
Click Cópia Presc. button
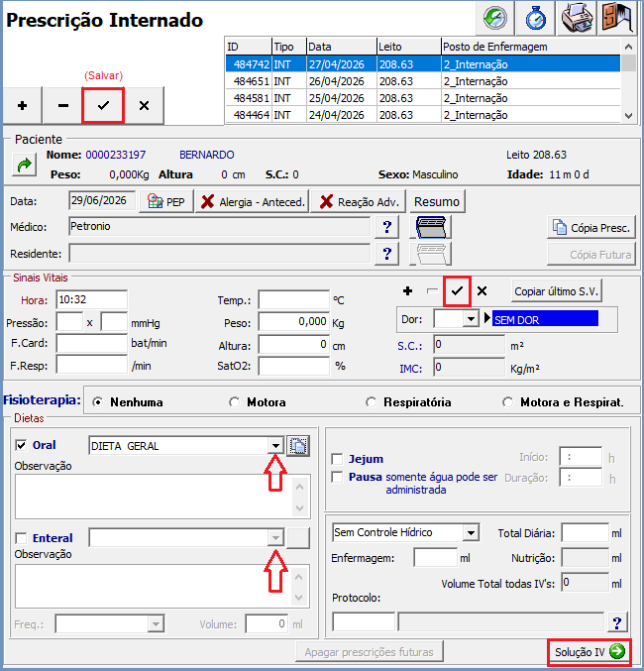tap(591, 228)
